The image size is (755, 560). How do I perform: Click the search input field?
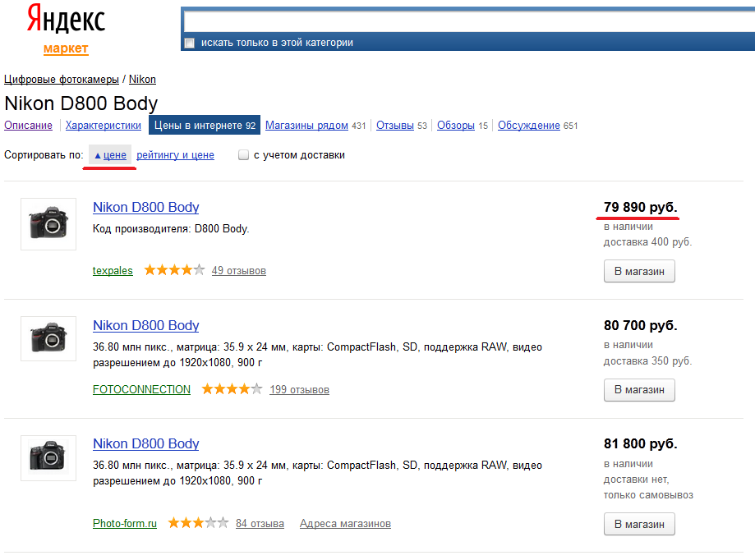(x=469, y=21)
